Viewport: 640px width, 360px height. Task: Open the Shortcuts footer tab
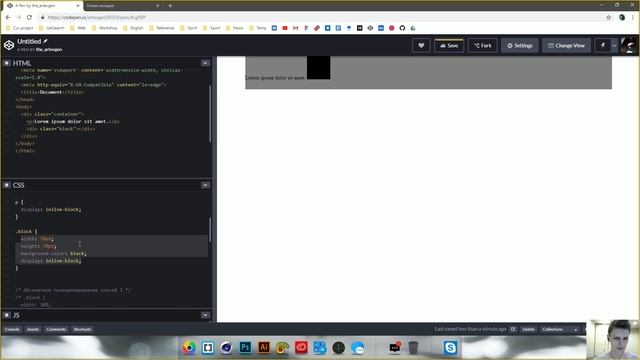(x=82, y=329)
